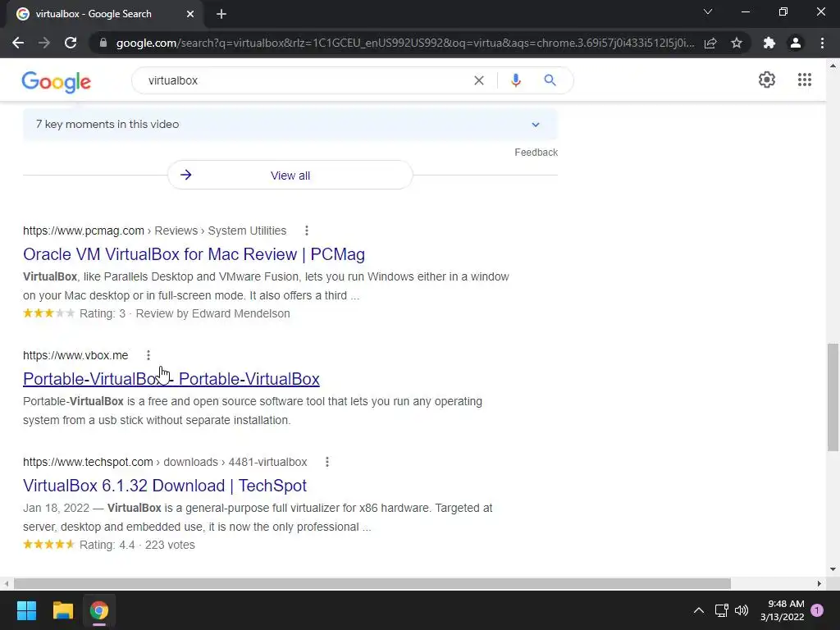Bookmark this page with the star
Image resolution: width=840 pixels, height=630 pixels.
coord(737,43)
